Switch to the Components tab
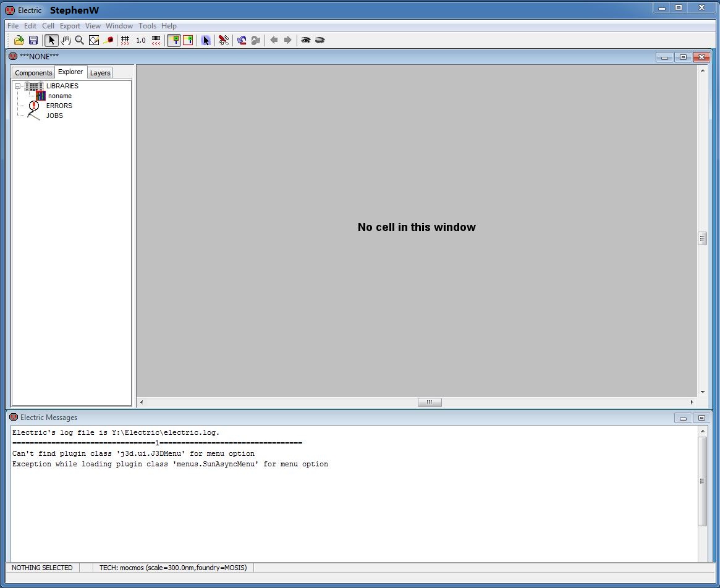The width and height of the screenshot is (720, 588). 33,72
